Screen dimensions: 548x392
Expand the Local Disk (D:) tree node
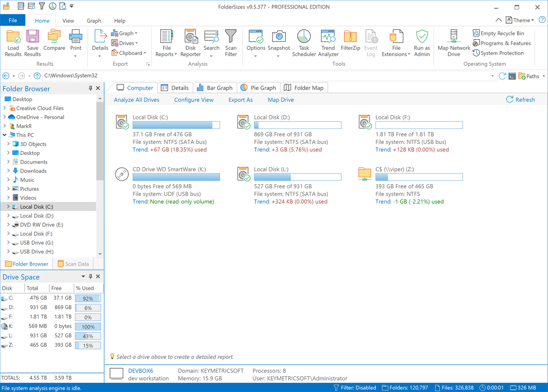(8, 216)
